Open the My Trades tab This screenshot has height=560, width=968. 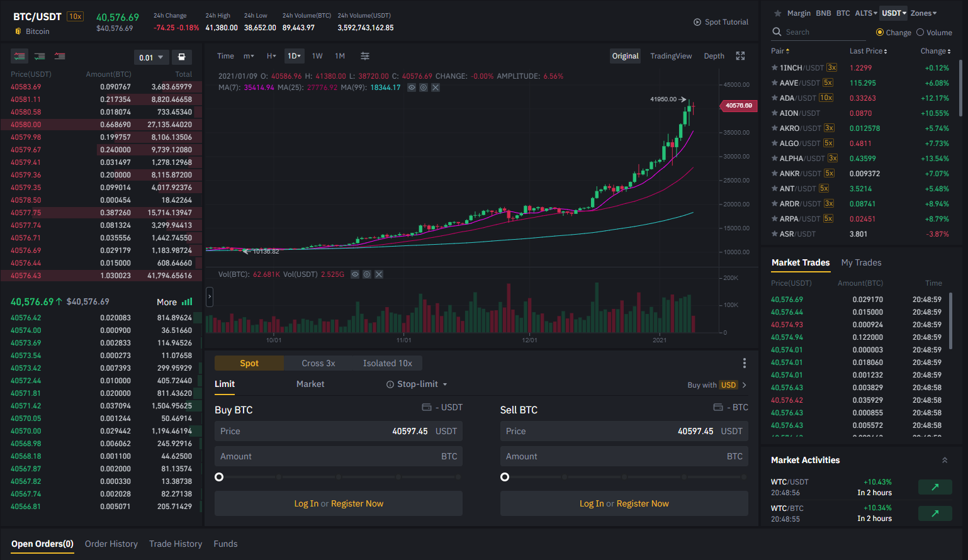pos(861,263)
